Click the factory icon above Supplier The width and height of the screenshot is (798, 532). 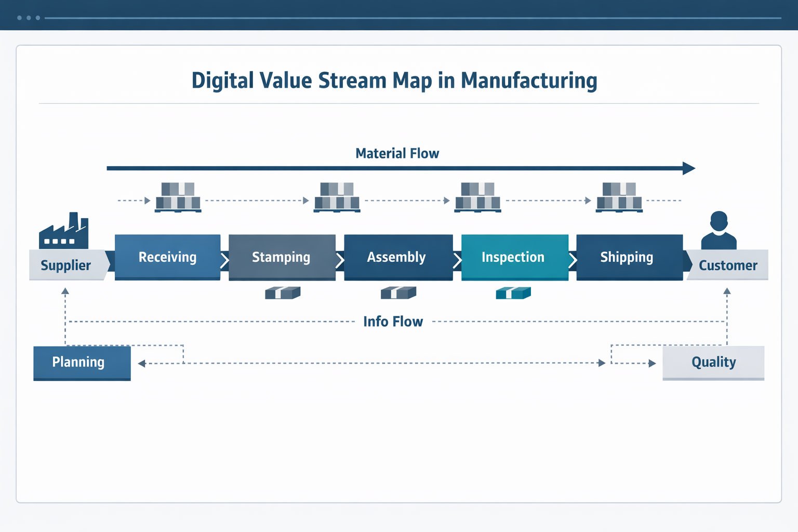64,231
